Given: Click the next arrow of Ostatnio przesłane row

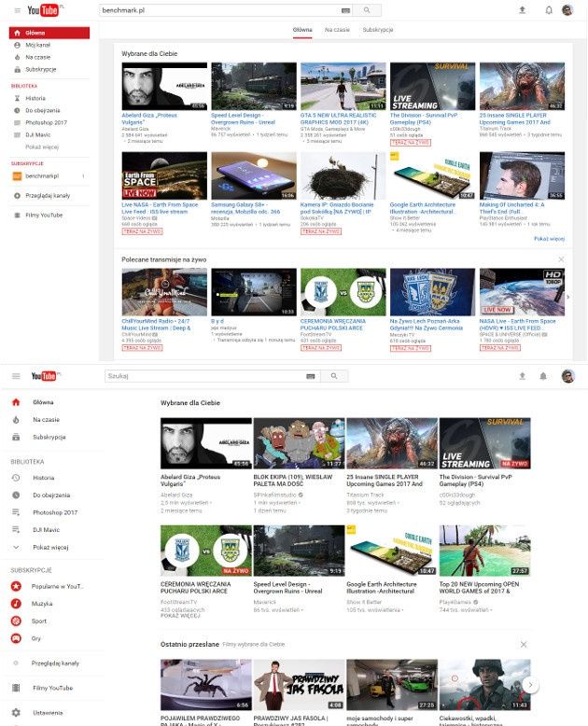Looking at the screenshot, I should point(530,685).
